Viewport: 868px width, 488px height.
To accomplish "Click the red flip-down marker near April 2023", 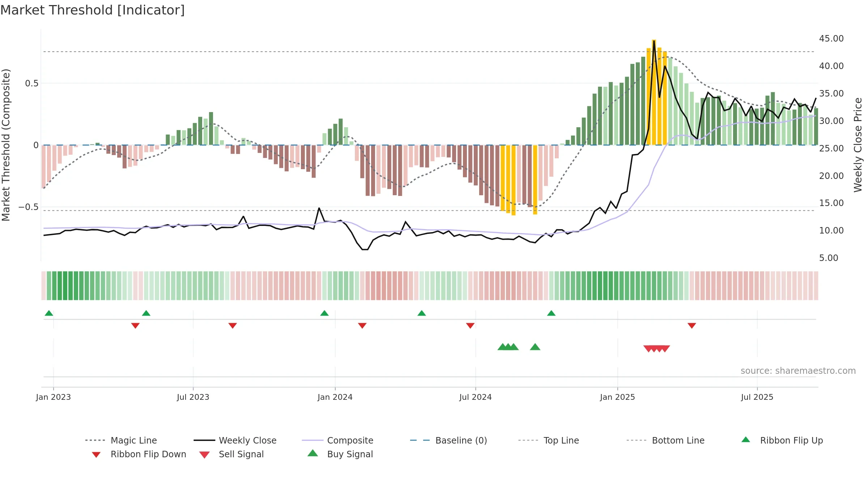I will click(x=135, y=326).
